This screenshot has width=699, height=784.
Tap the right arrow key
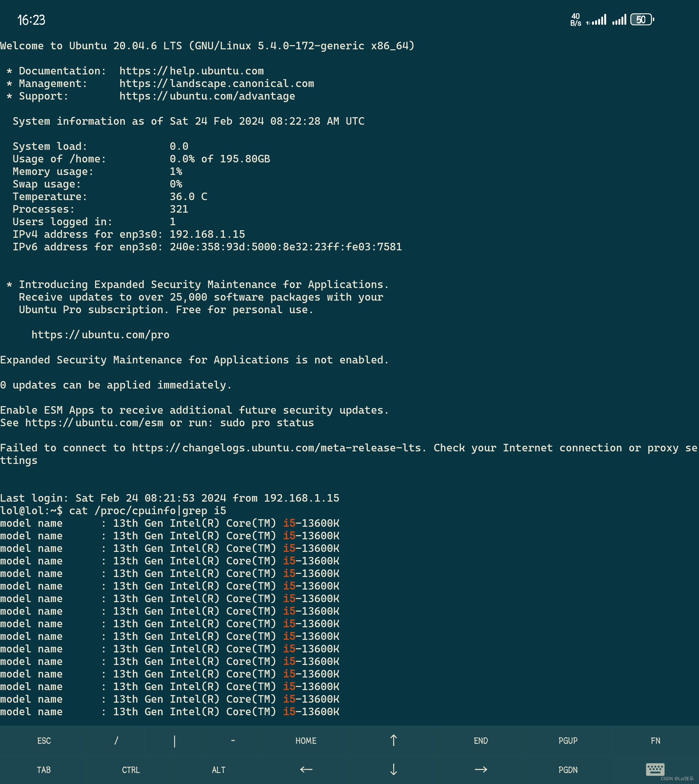click(481, 770)
